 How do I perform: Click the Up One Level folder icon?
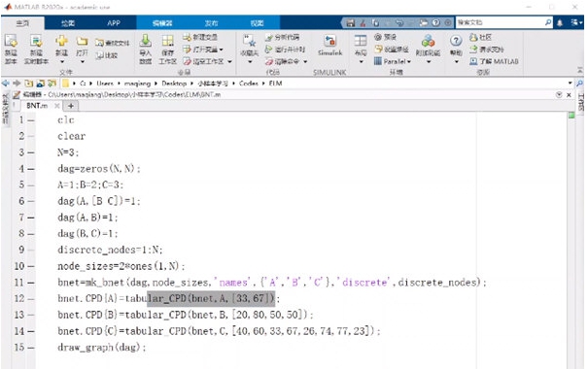point(28,84)
